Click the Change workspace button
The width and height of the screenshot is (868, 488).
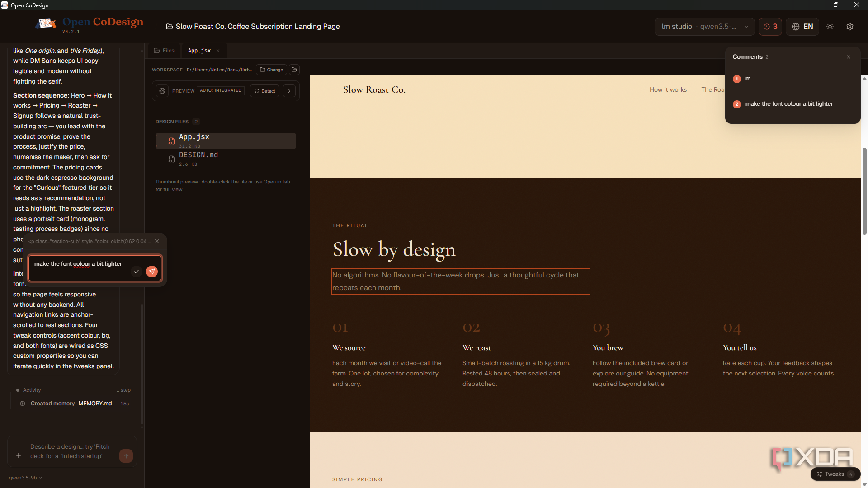tap(271, 70)
